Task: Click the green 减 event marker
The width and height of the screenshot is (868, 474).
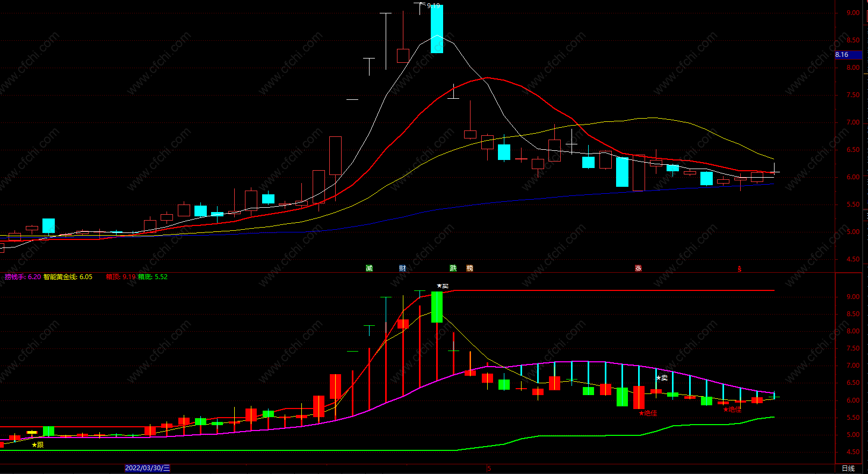Action: click(369, 268)
